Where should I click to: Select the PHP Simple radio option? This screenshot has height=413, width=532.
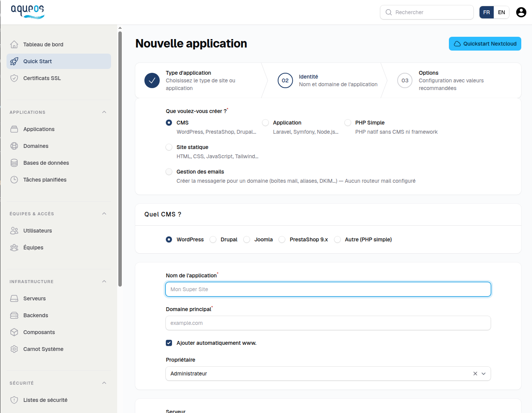click(x=348, y=123)
